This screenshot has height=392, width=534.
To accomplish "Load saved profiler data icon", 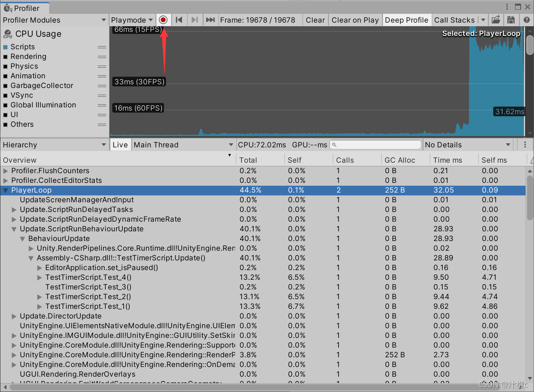I will click(x=496, y=20).
